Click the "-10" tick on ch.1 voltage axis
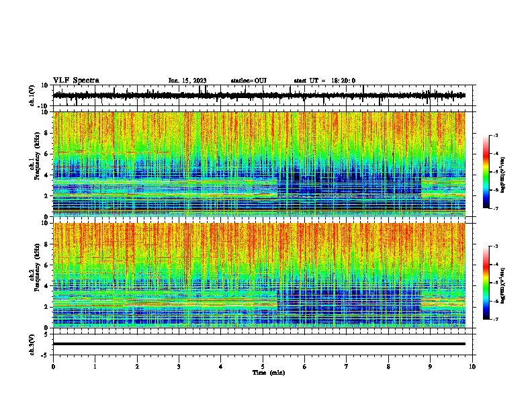This screenshot has width=532, height=411. [44, 106]
